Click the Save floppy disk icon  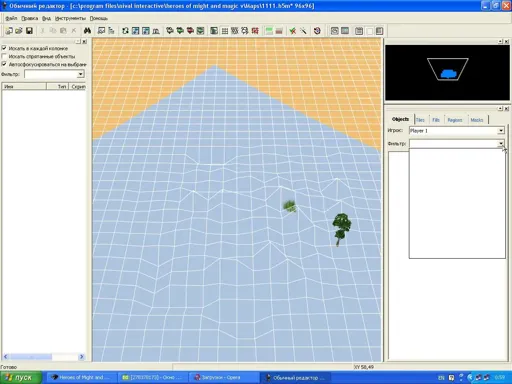coord(29,31)
